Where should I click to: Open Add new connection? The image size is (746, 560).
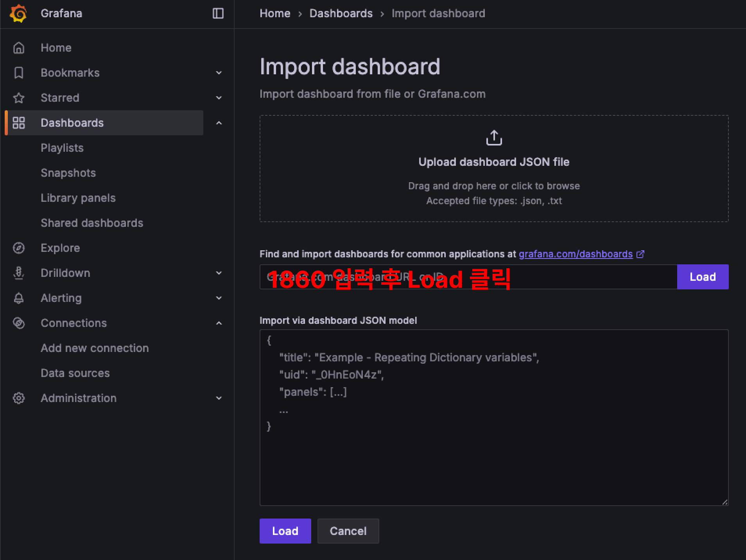[x=95, y=348]
